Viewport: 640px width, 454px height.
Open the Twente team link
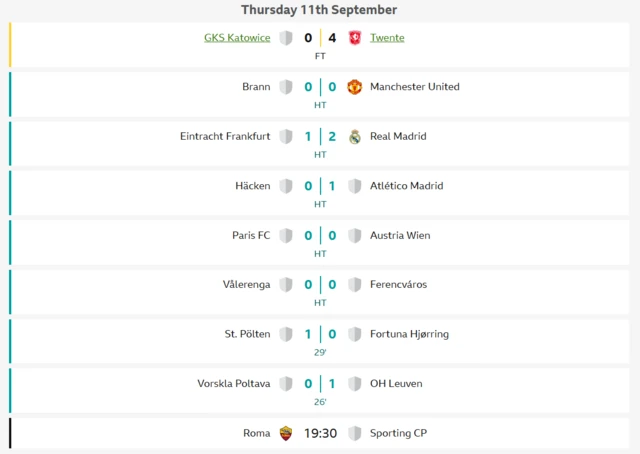point(387,38)
